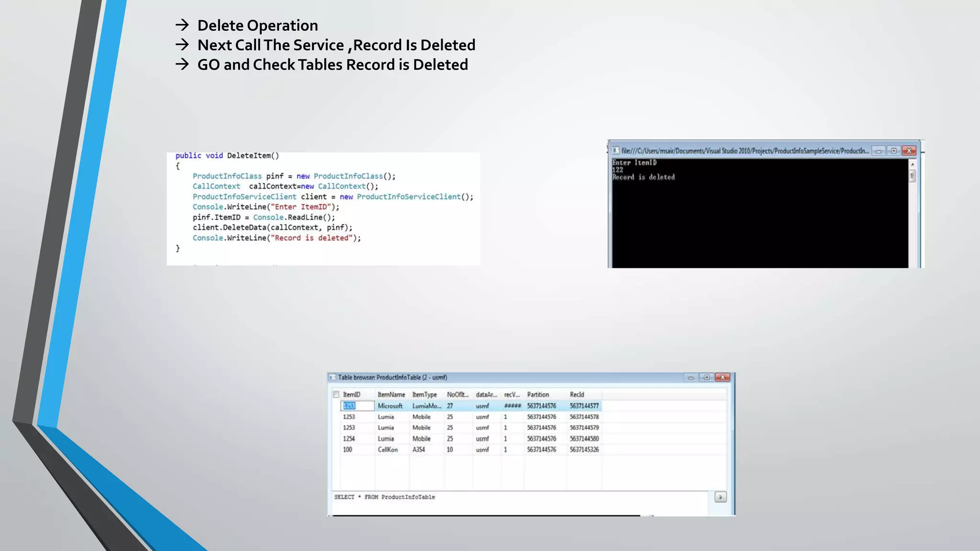Click the Partition column header
Viewport: 980px width, 551px height.
pyautogui.click(x=538, y=395)
